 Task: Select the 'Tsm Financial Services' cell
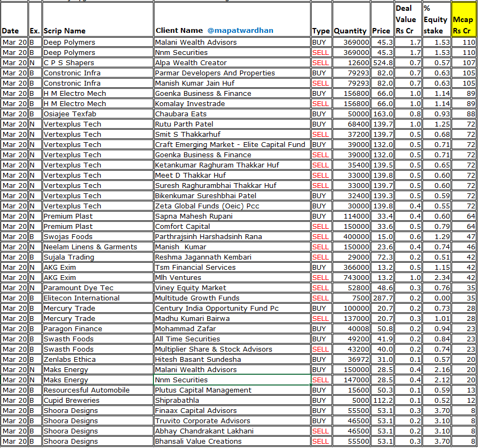coord(232,267)
